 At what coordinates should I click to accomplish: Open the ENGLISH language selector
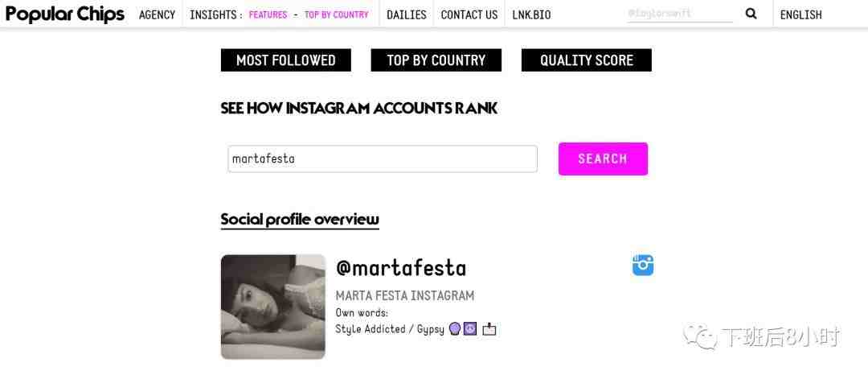click(x=800, y=14)
